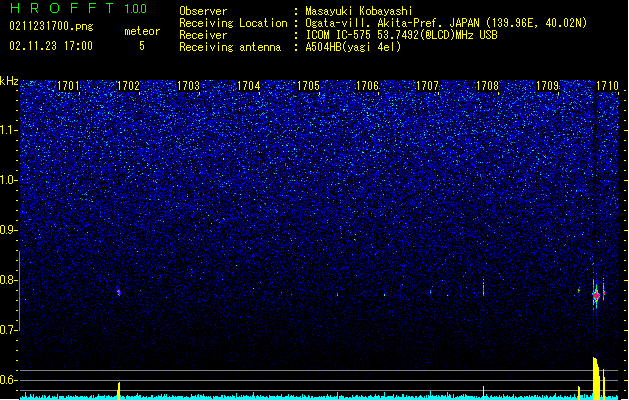629x400 pixels.
Task: Click the strong magenta echo near 1710
Action: 596,296
